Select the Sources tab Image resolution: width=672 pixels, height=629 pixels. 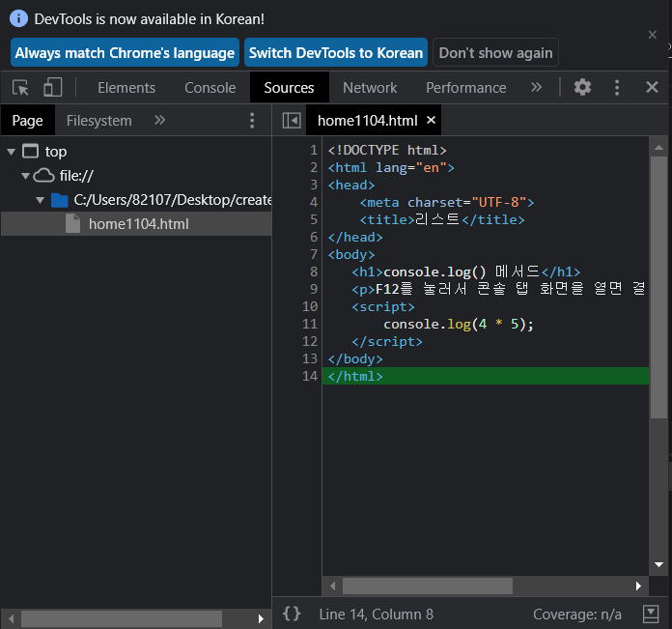pyautogui.click(x=290, y=88)
